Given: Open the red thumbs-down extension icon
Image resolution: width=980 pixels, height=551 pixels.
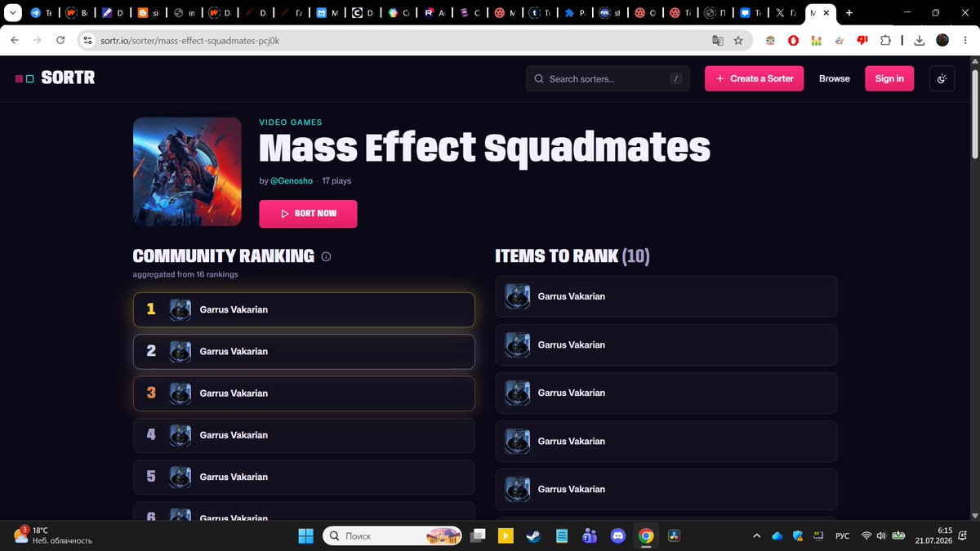Looking at the screenshot, I should pos(862,40).
